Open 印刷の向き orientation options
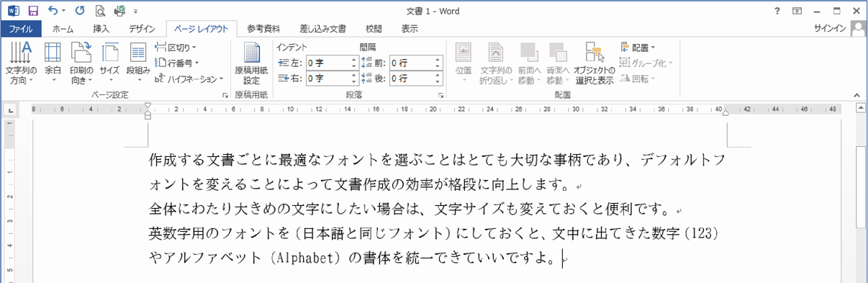Viewport: 868px width, 283px height. 81,64
